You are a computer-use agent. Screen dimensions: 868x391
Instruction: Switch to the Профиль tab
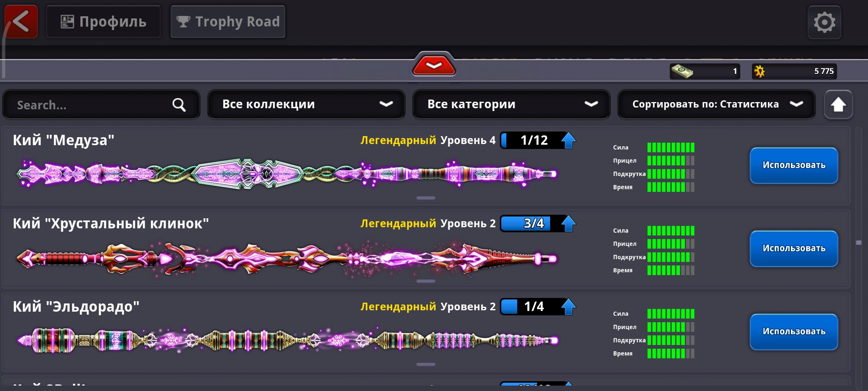(x=103, y=22)
